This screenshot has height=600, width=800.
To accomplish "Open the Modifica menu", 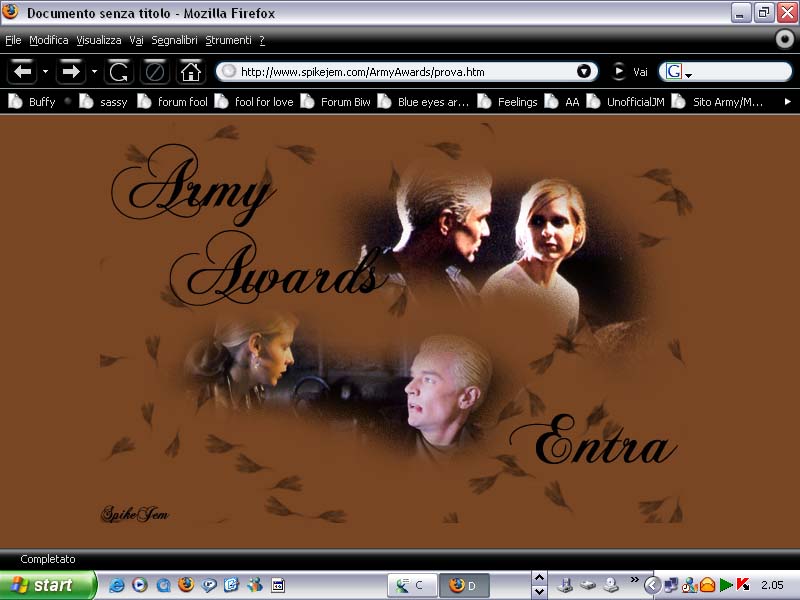I will pos(48,40).
